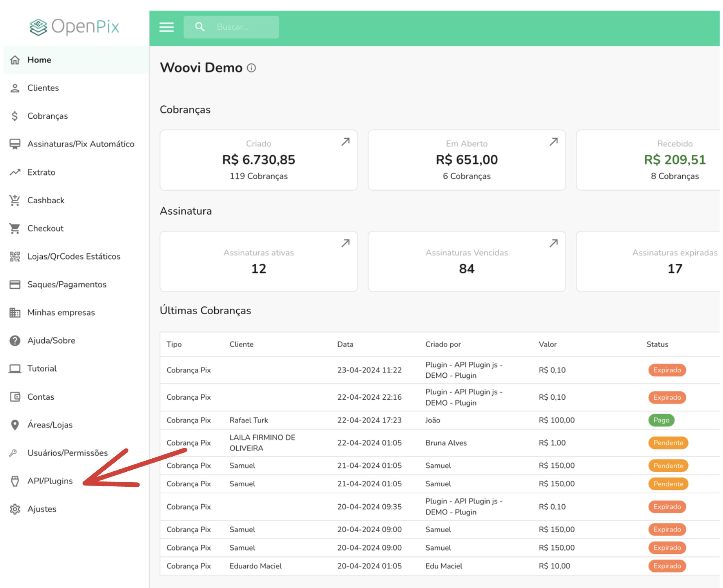Click the OpenPix logo
Image resolution: width=723 pixels, height=588 pixels.
point(74,27)
